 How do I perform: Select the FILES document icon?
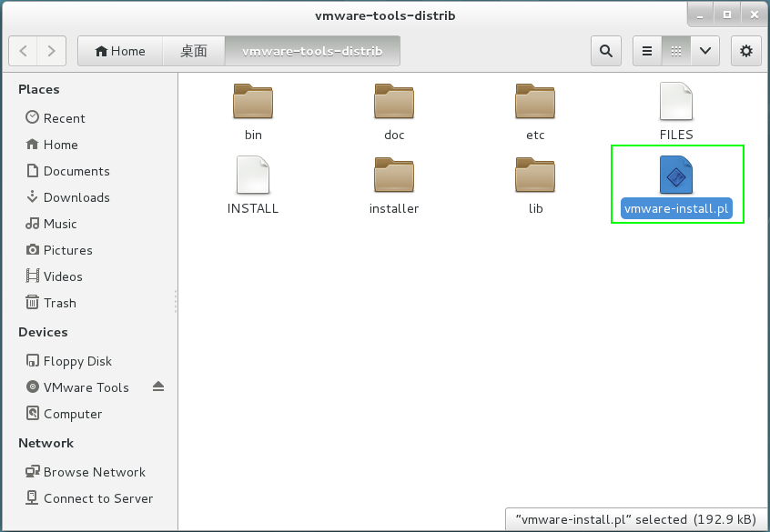676,101
